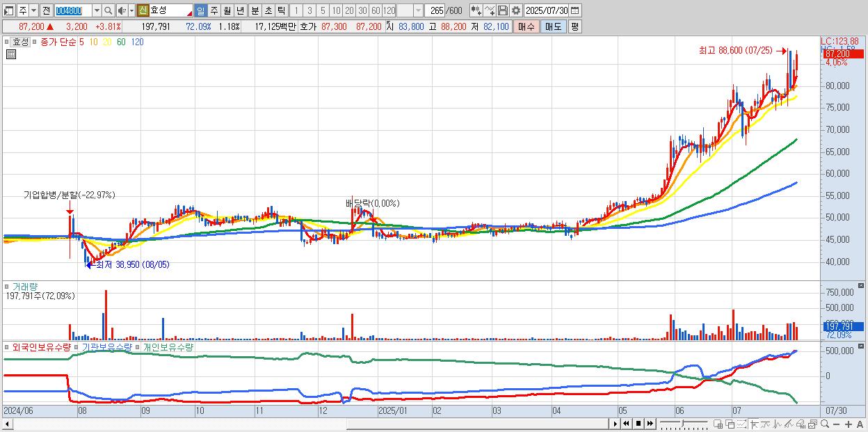Select the 일 daily chart period
Image resolution: width=868 pixels, height=432 pixels.
tap(200, 10)
